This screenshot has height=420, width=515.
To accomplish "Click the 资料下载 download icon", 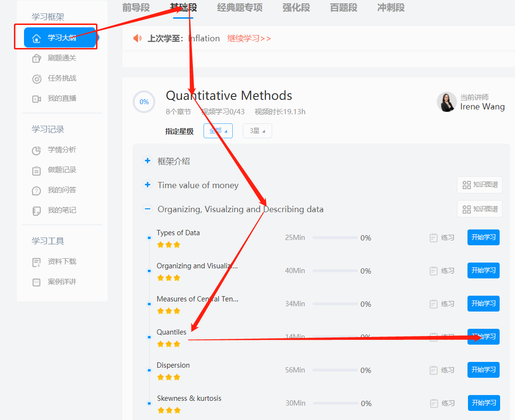I will pos(36,262).
